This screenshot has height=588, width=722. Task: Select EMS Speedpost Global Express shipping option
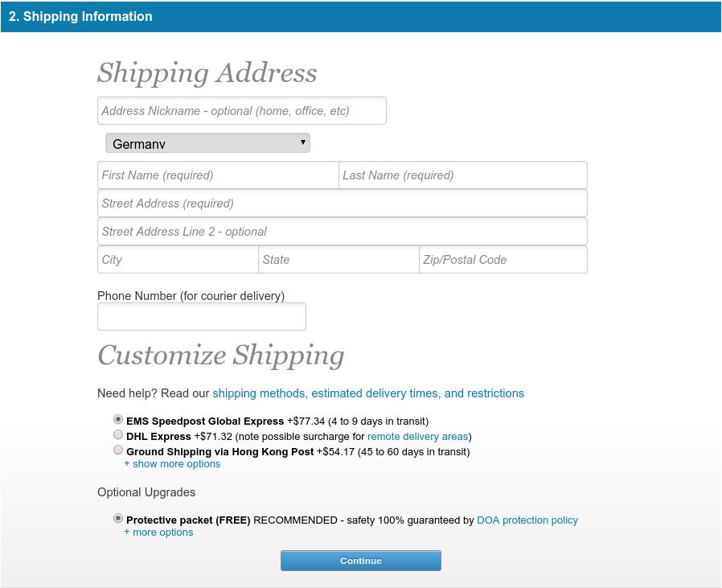(x=118, y=420)
